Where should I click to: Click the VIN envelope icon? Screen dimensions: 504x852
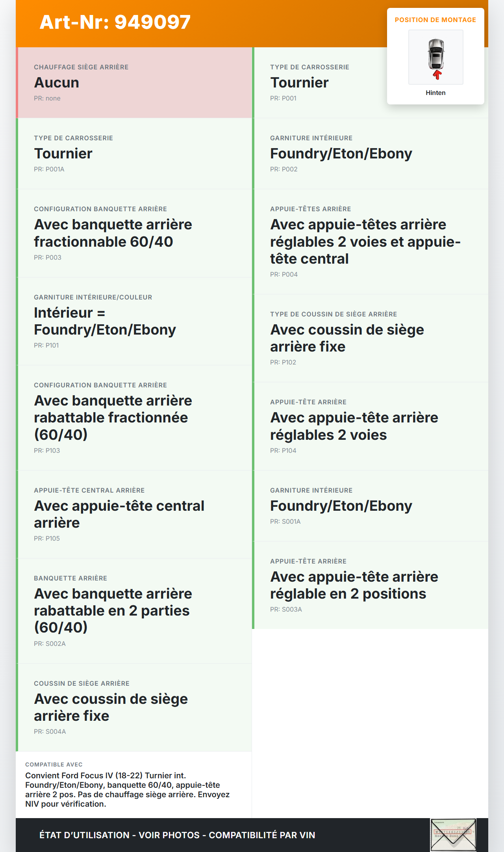coord(453,835)
